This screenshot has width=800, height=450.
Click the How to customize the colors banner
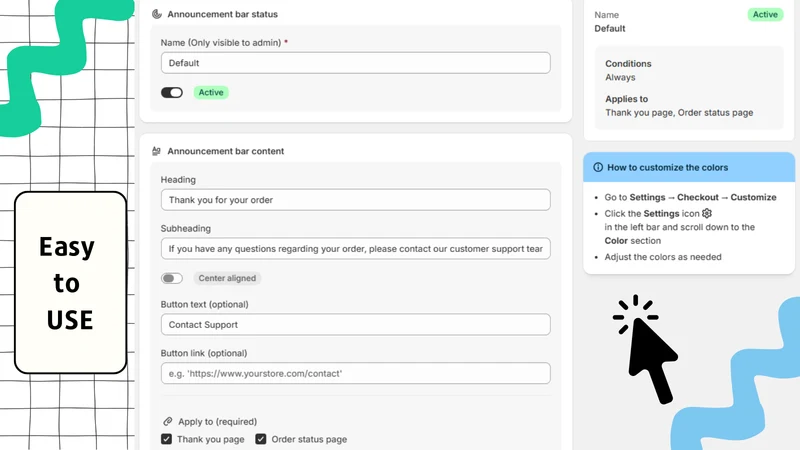[689, 167]
